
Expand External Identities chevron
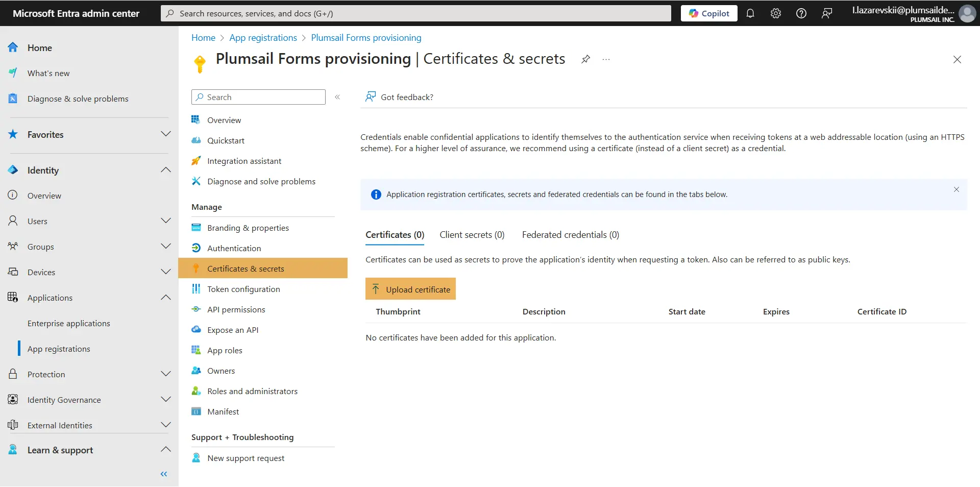point(166,425)
